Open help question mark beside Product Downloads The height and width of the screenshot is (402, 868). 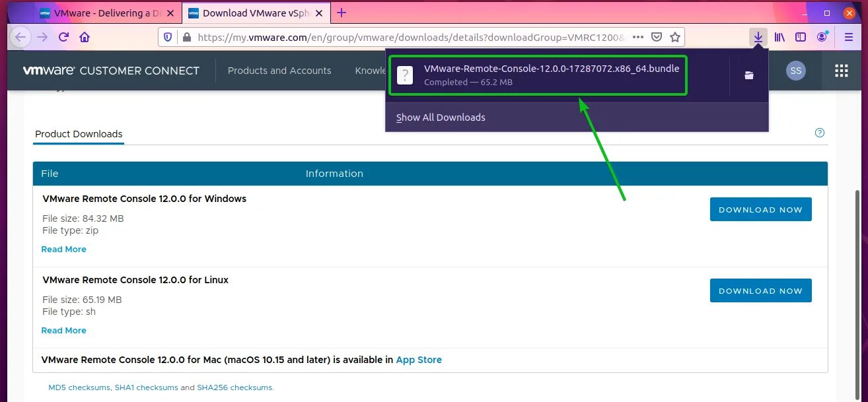[820, 133]
